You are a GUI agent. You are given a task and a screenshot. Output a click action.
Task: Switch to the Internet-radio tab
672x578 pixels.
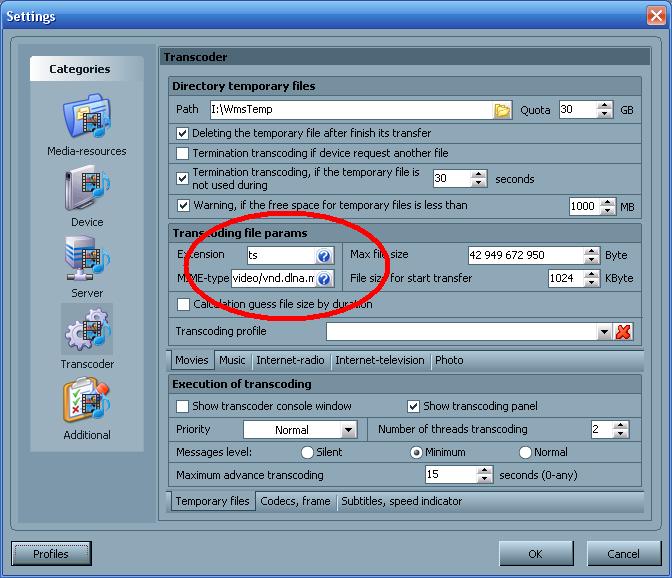290,360
